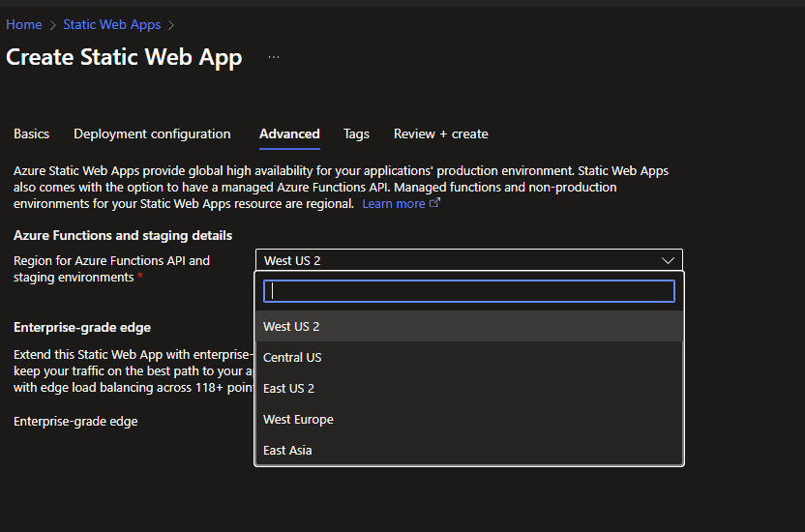Screen dimensions: 805x532
Task: Click the chevron arrow on the region dropdown
Action: (668, 260)
